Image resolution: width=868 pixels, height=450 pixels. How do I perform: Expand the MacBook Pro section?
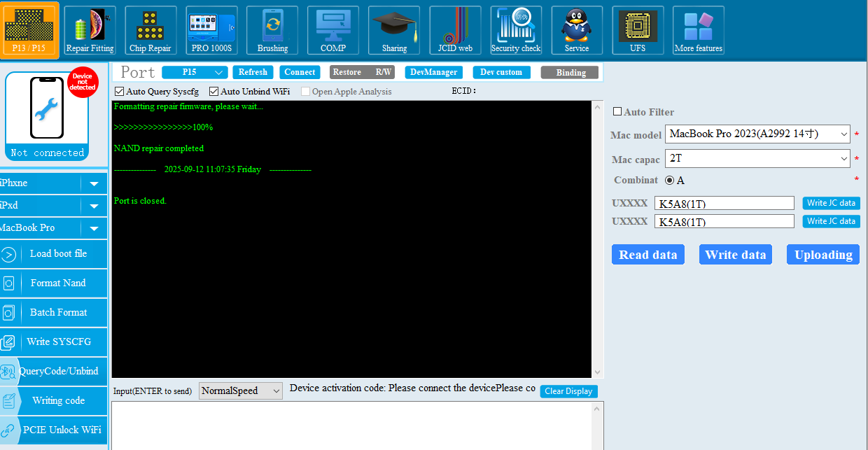coord(94,229)
